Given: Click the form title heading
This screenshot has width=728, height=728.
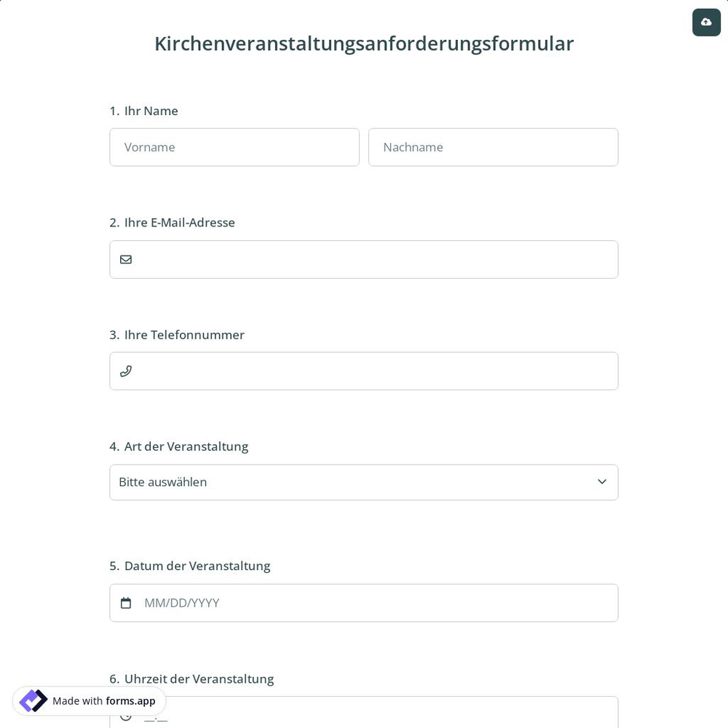Looking at the screenshot, I should 364,43.
